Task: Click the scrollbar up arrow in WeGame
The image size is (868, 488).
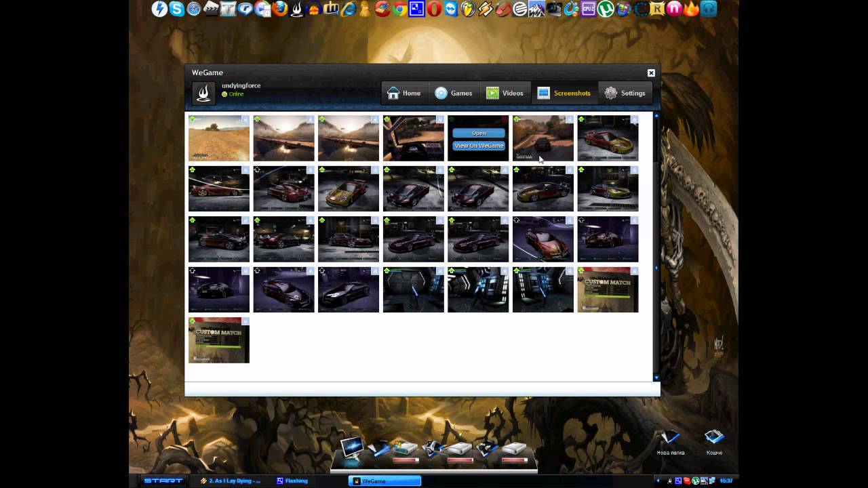Action: click(656, 117)
